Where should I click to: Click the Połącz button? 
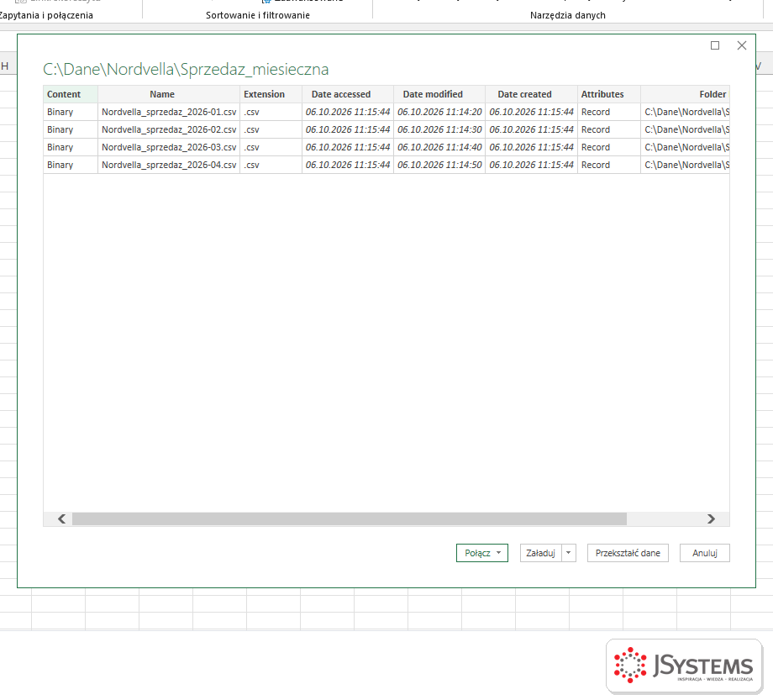(x=481, y=553)
